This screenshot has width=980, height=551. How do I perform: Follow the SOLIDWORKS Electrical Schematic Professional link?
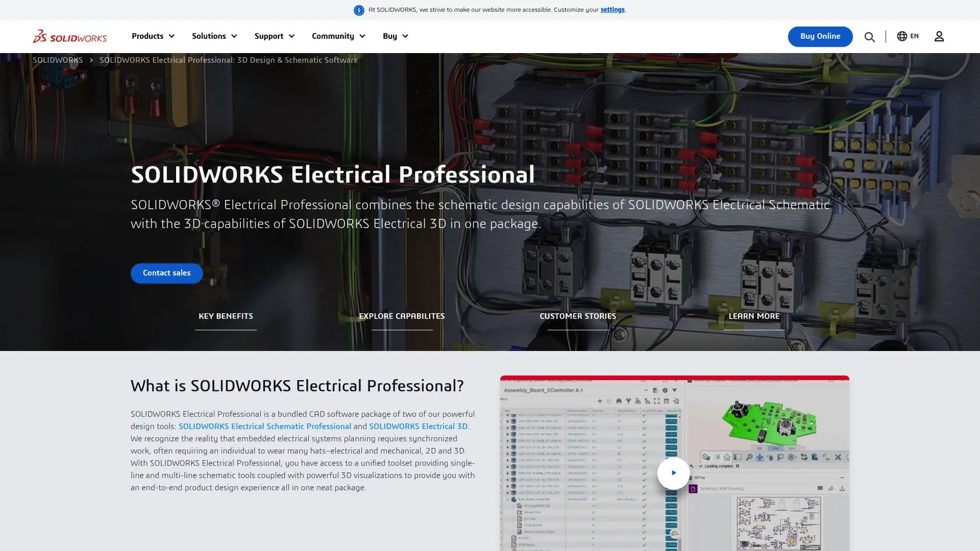coord(265,427)
